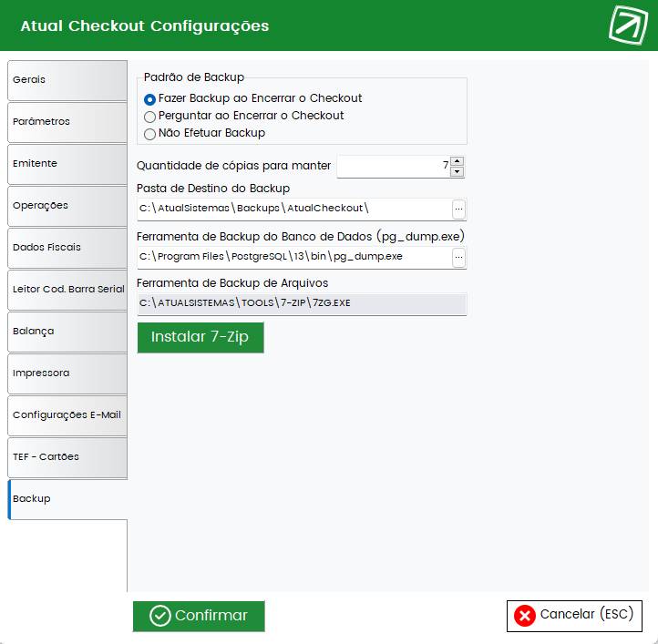
Task: Confirm the configuration settings
Action: (199, 616)
